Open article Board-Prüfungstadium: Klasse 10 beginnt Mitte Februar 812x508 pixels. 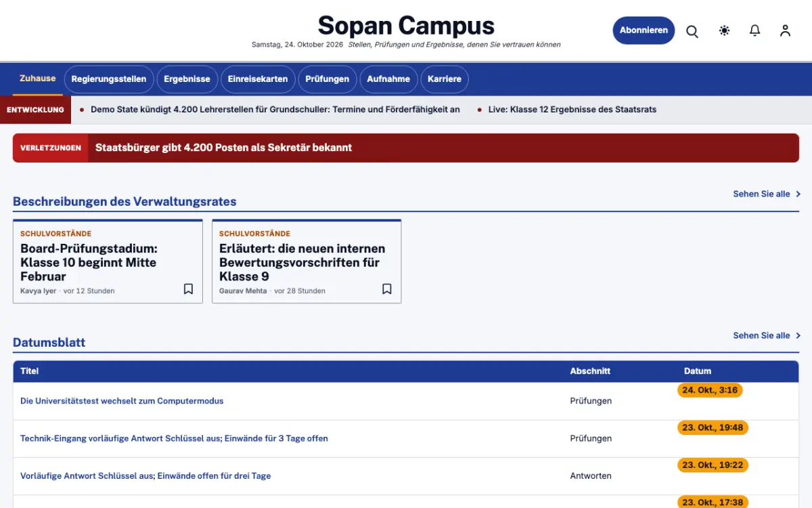[x=89, y=262]
